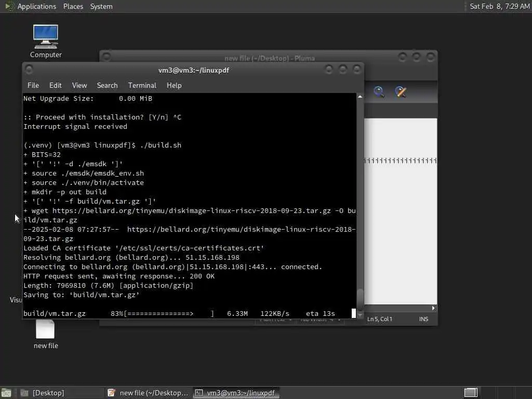The image size is (532, 399).
Task: Click 'Interrupt signal received' terminal line
Action: tap(75, 127)
